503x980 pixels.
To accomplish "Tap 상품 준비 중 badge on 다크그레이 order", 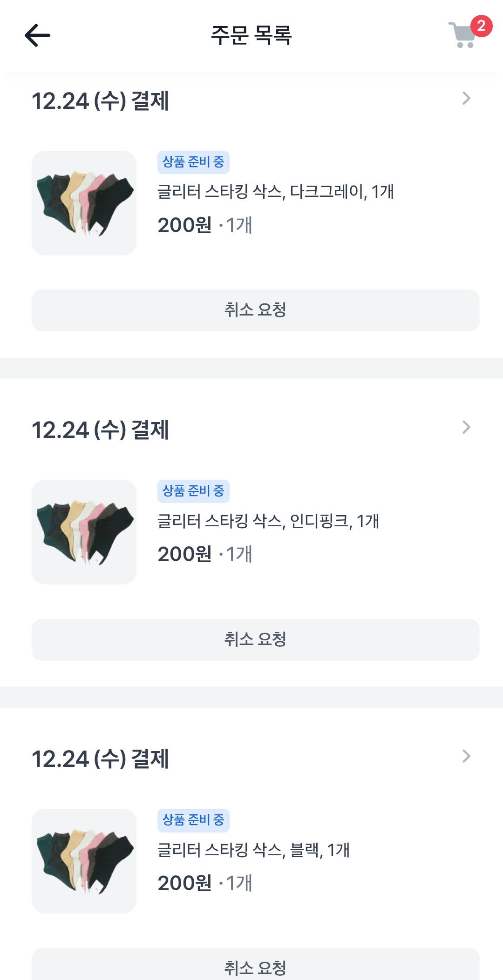I will coord(193,162).
